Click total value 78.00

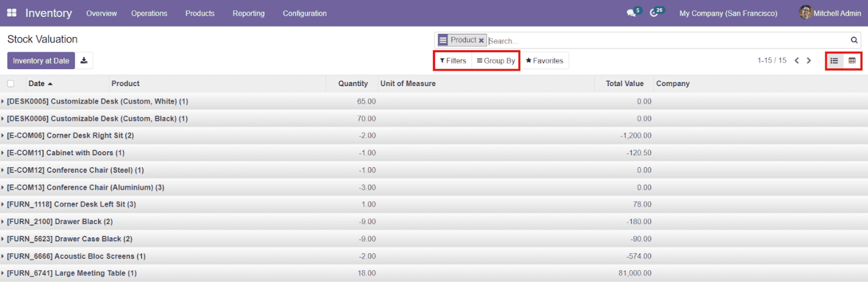pos(642,204)
